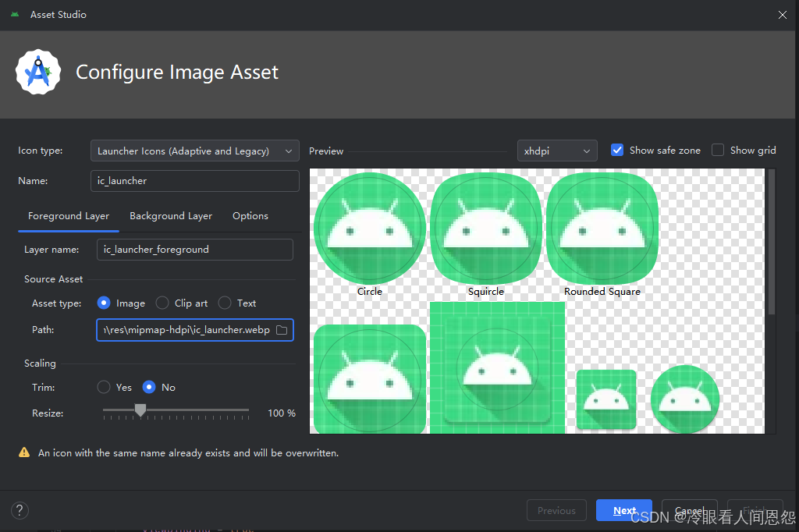Click the unlabeled square preview in bottom row
The image size is (799, 532).
point(369,379)
